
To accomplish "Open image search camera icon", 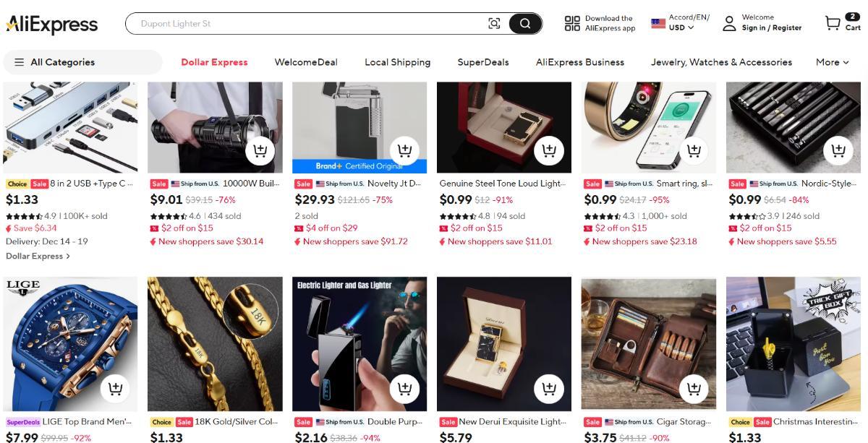I will [x=494, y=24].
